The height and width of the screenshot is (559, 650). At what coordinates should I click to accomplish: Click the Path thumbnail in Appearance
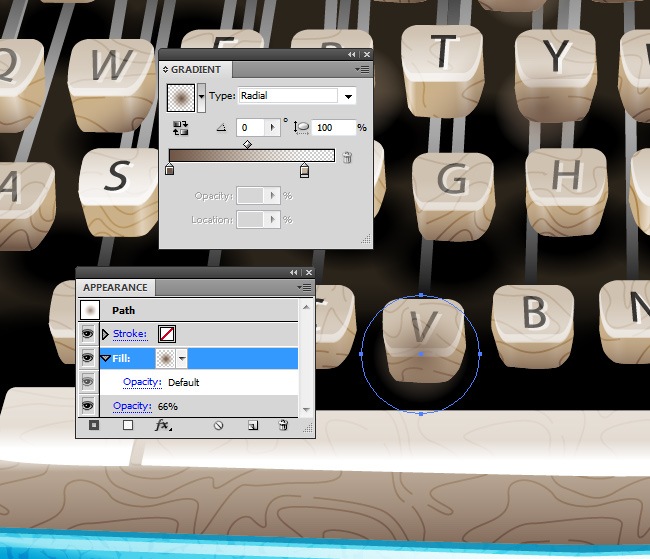(90, 310)
